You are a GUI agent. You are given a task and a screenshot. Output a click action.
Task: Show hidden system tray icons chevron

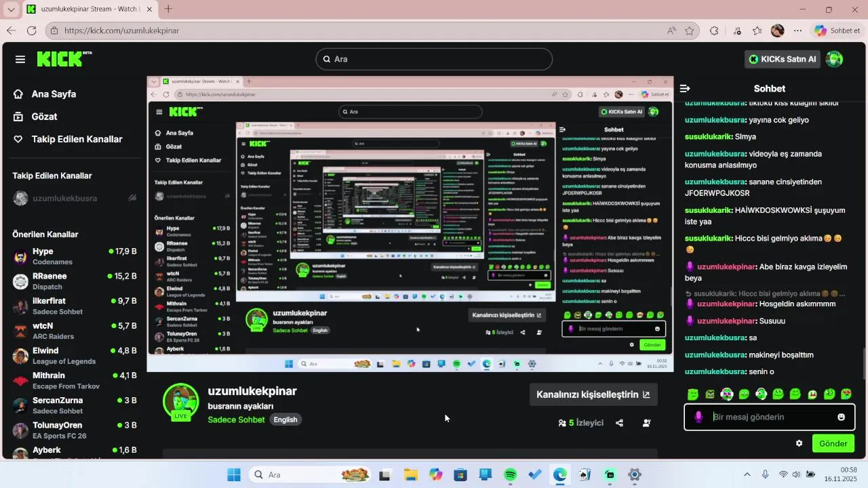click(x=747, y=475)
